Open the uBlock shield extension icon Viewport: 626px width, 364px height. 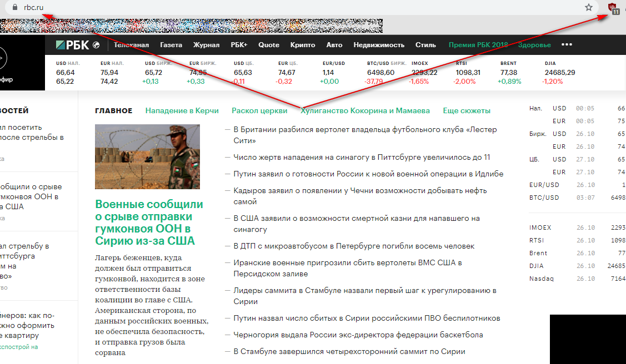tap(613, 8)
